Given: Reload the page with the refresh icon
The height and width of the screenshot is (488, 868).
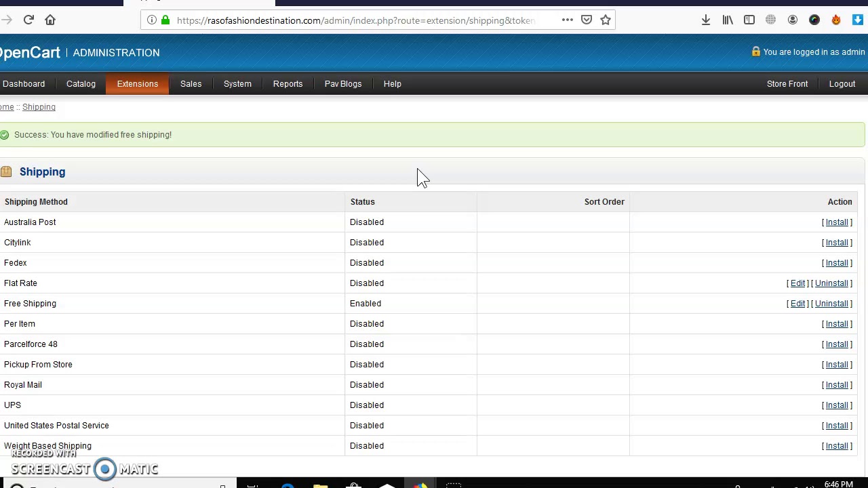Looking at the screenshot, I should click(28, 20).
